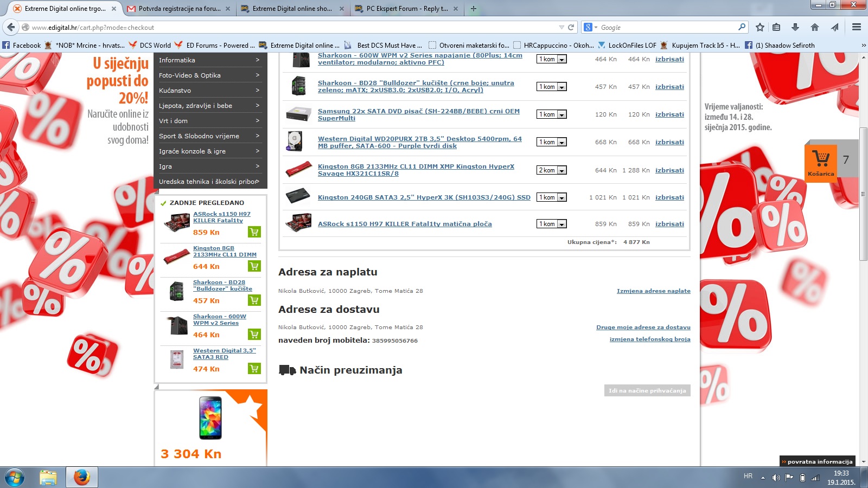The height and width of the screenshot is (488, 868).
Task: Click the page vertical scrollbar thumb
Action: 863,194
